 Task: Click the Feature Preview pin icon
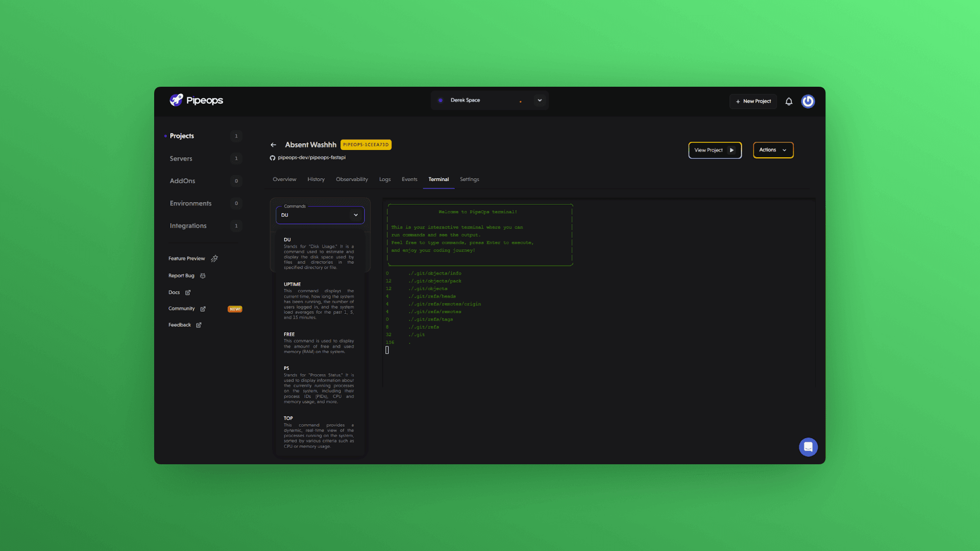pyautogui.click(x=214, y=259)
